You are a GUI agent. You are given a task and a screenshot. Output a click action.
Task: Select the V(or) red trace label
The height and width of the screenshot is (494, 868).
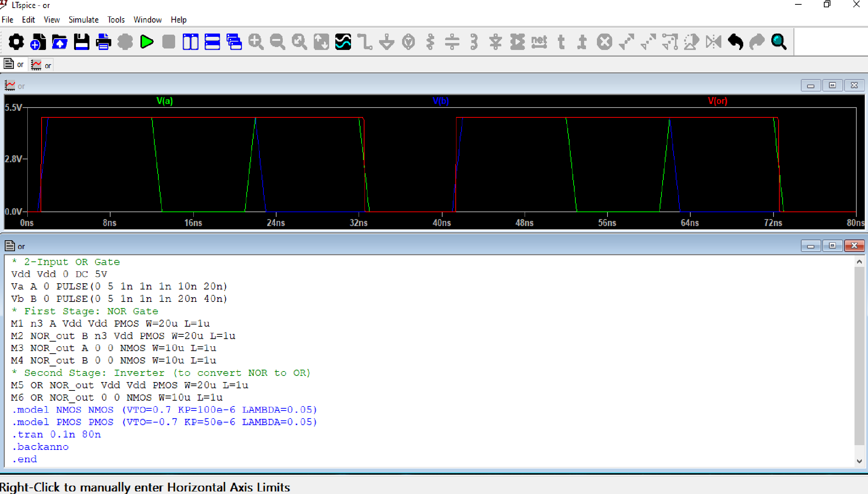[718, 101]
